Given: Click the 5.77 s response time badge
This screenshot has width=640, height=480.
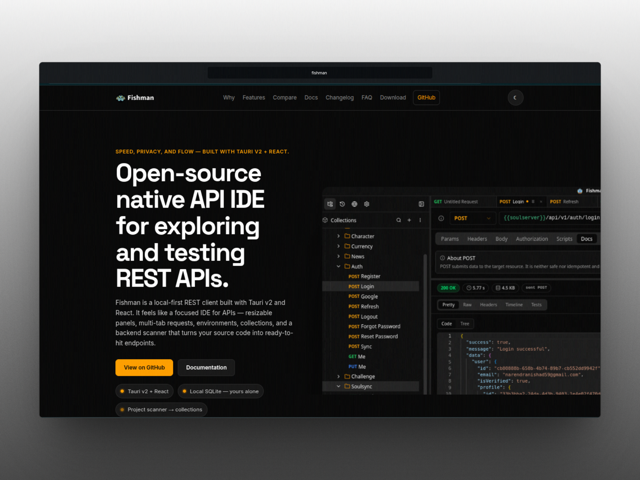Looking at the screenshot, I should point(476,288).
